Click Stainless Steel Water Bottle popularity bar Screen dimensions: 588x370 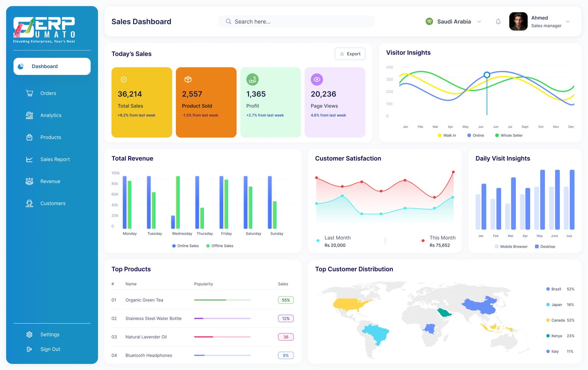coord(222,318)
